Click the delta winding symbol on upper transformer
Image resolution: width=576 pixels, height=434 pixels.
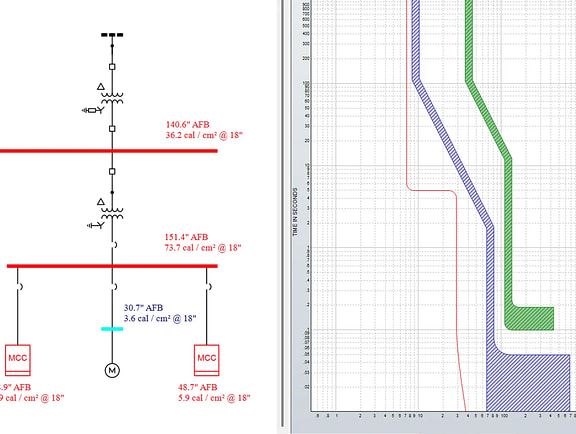click(101, 87)
